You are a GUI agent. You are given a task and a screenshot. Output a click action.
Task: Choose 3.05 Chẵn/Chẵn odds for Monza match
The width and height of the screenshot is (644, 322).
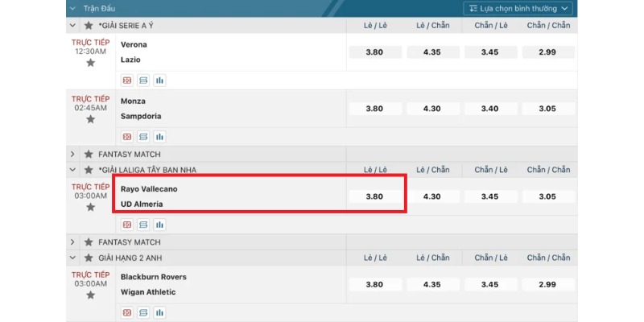[547, 109]
